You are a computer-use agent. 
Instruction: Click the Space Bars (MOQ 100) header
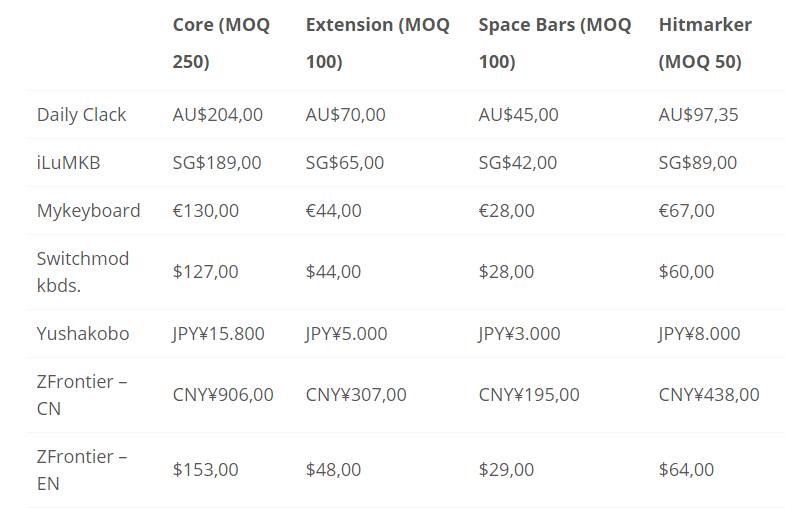(555, 43)
